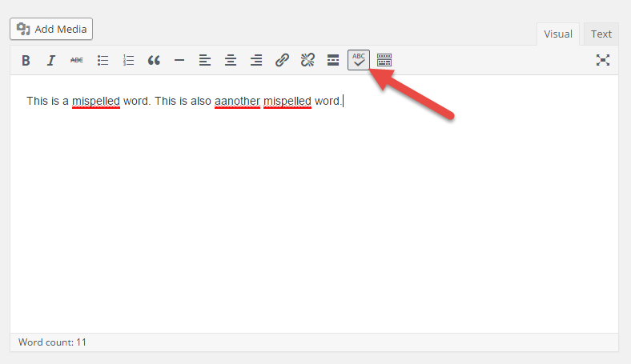Insert a numbered list
631x364 pixels.
pos(128,60)
